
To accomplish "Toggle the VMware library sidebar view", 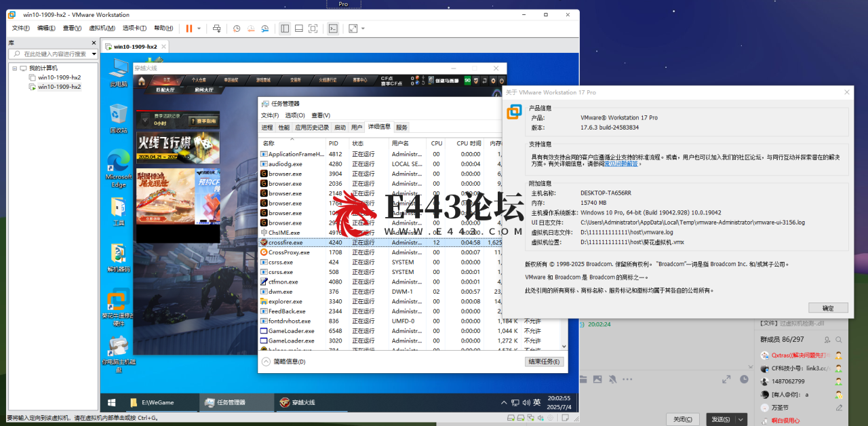I will click(x=284, y=28).
